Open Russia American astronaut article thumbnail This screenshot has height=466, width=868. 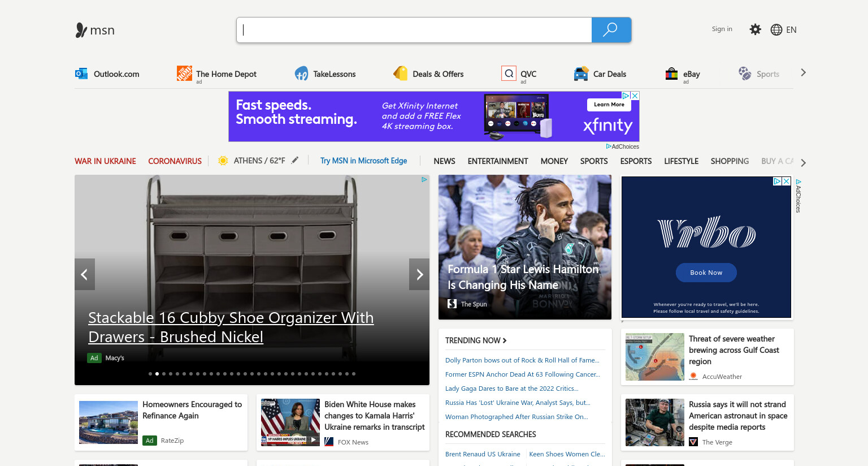pos(655,422)
